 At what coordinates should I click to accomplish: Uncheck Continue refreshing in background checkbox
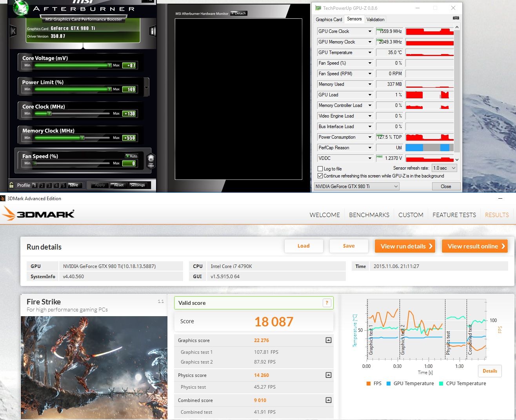(x=320, y=176)
